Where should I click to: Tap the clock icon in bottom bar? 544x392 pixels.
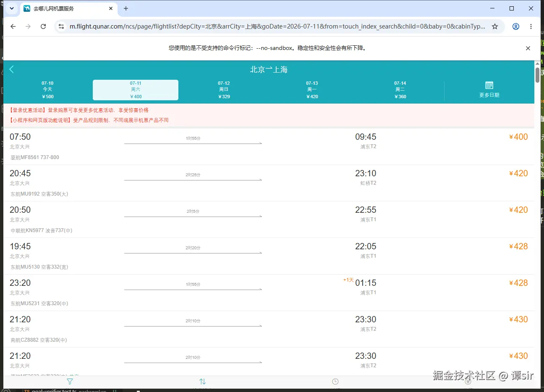pos(335,382)
